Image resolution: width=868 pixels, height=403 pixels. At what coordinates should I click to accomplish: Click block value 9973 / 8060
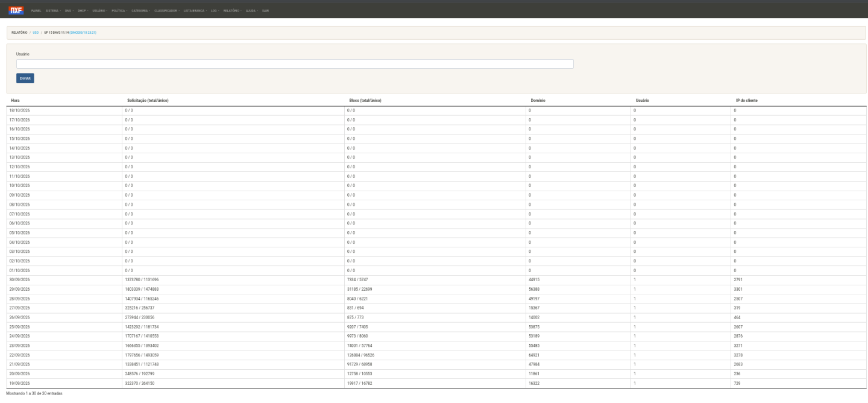pos(357,336)
